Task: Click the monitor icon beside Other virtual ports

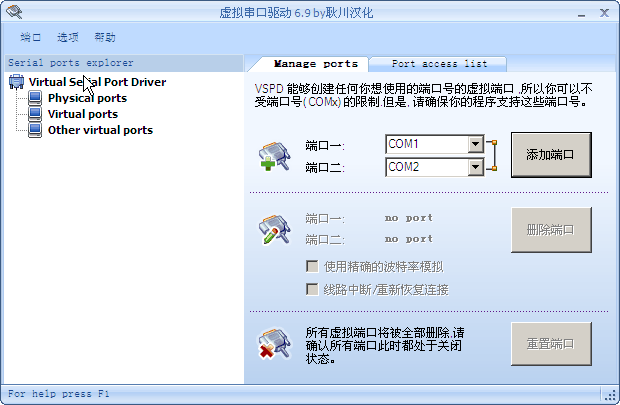Action: click(35, 130)
